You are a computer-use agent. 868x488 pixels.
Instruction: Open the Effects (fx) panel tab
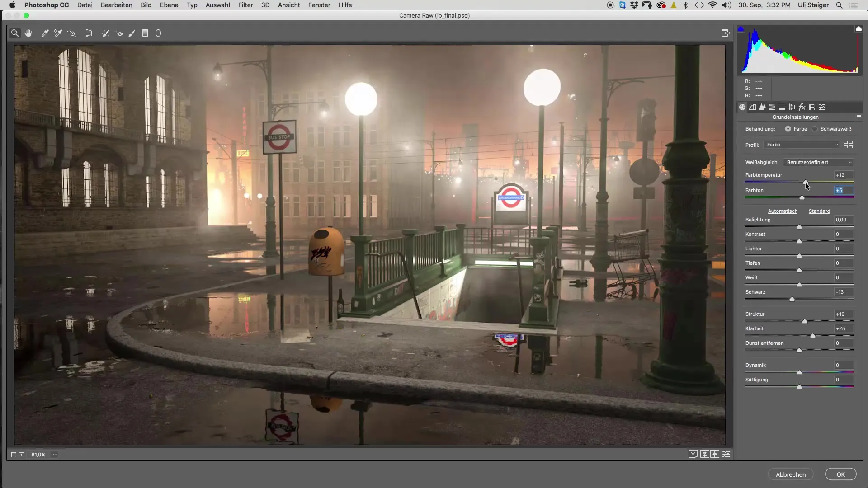pos(802,107)
